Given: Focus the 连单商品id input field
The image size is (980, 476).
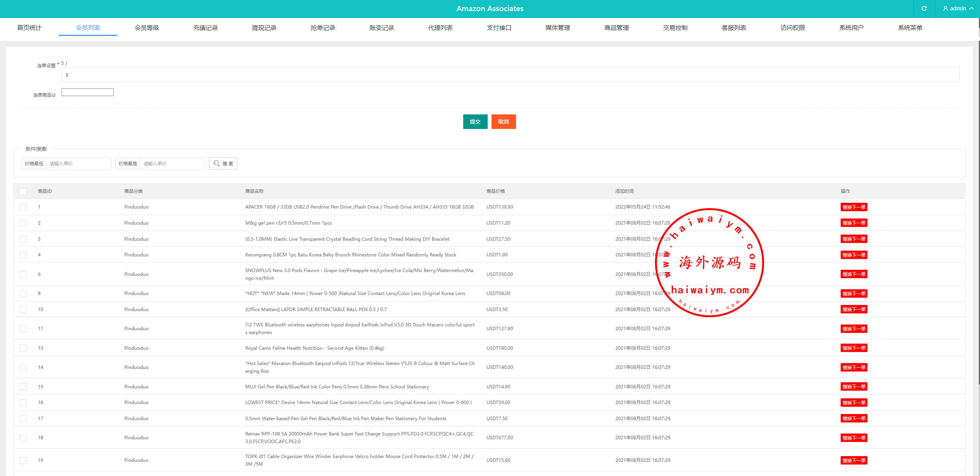Looking at the screenshot, I should coord(87,92).
